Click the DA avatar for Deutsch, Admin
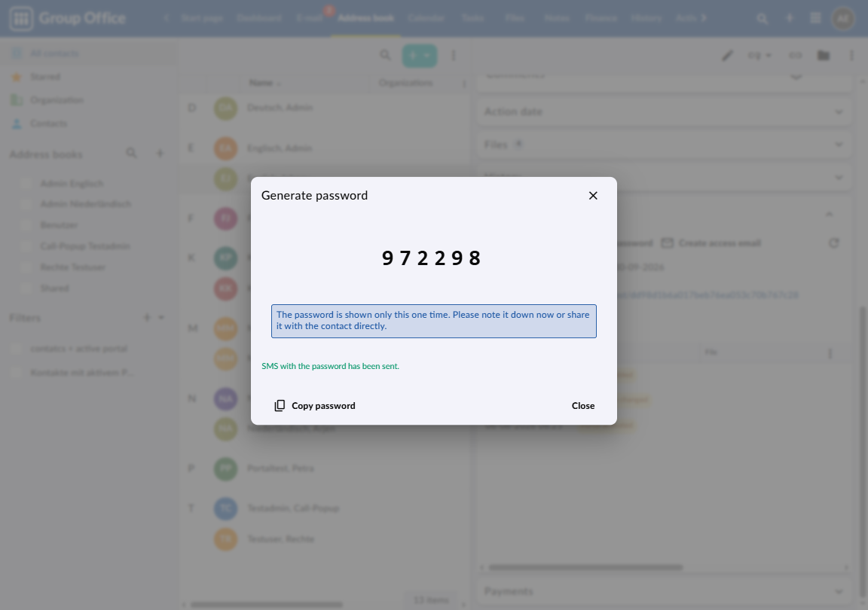Image resolution: width=868 pixels, height=610 pixels. 225,108
